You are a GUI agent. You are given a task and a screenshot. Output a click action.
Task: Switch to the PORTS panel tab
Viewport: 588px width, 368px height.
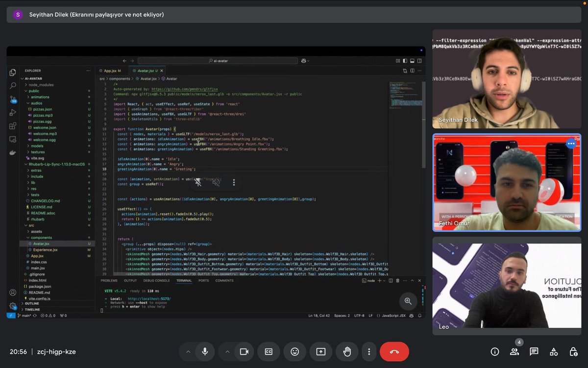pyautogui.click(x=204, y=281)
